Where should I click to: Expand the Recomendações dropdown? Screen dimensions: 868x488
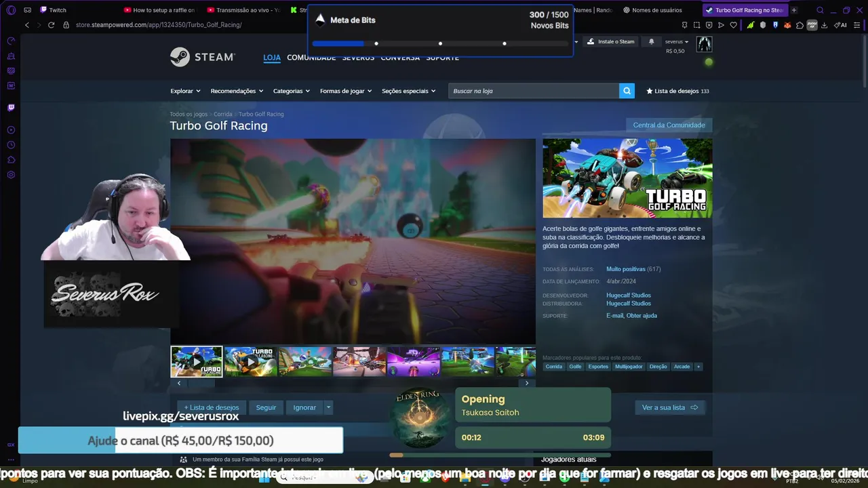click(237, 91)
